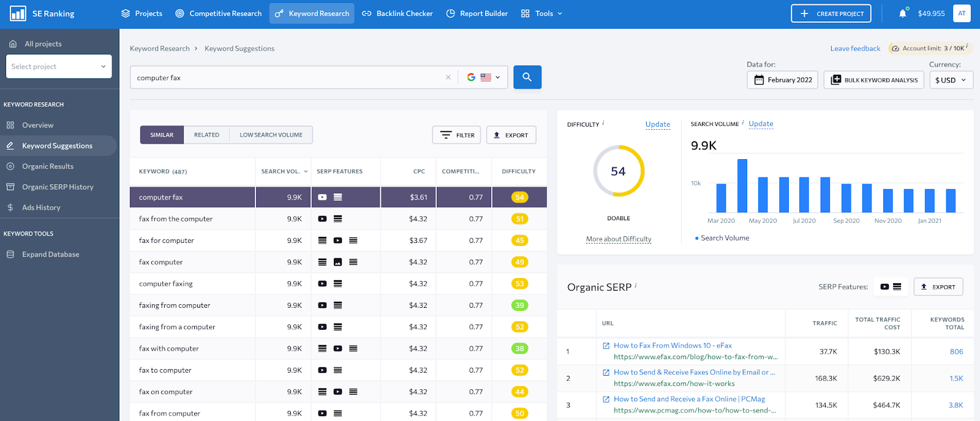Click the AT user avatar
The width and height of the screenshot is (980, 421).
click(961, 13)
